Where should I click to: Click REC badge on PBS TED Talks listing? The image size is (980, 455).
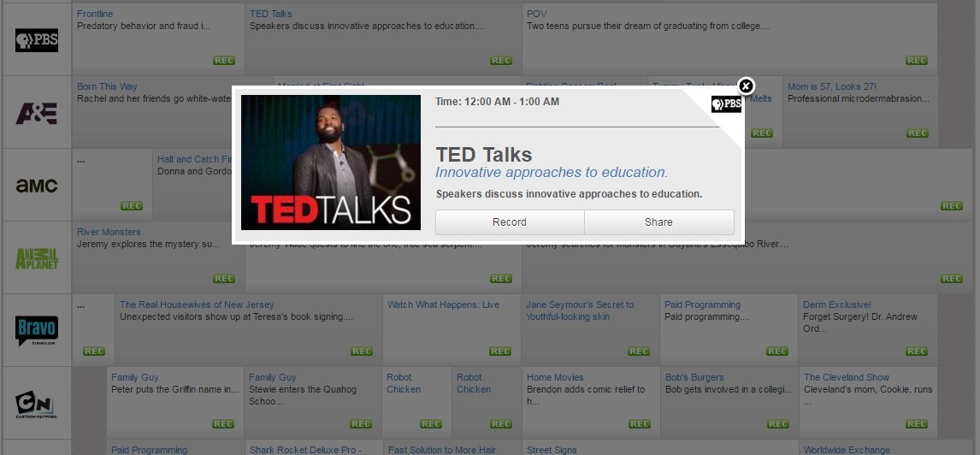[500, 61]
